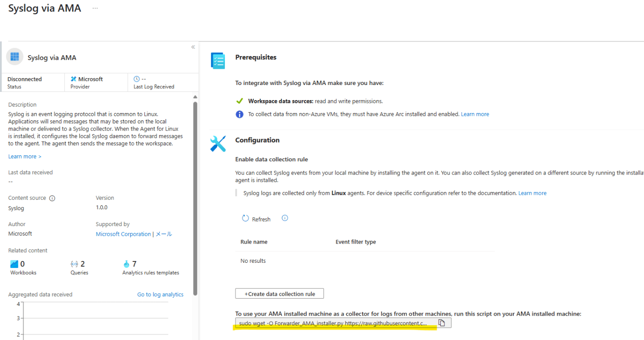644x340 pixels.
Task: Click the 2 Queries count
Action: [x=83, y=264]
